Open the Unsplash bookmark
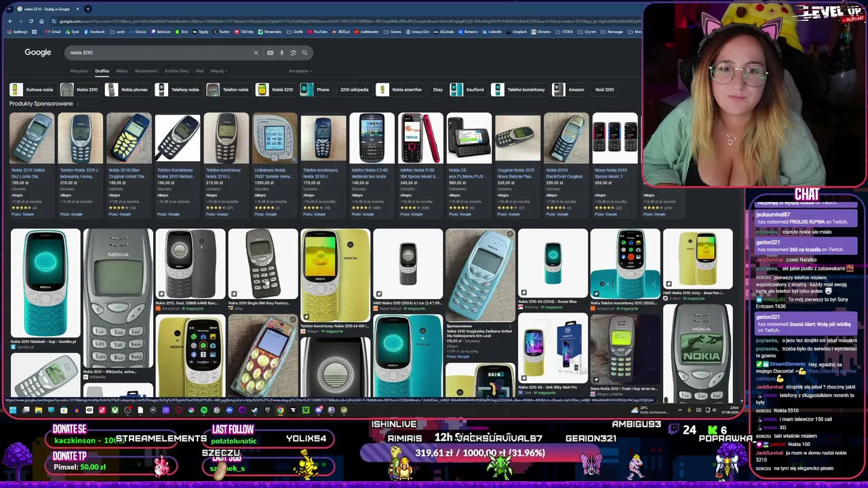Viewport: 868px width, 488px height. (x=517, y=32)
